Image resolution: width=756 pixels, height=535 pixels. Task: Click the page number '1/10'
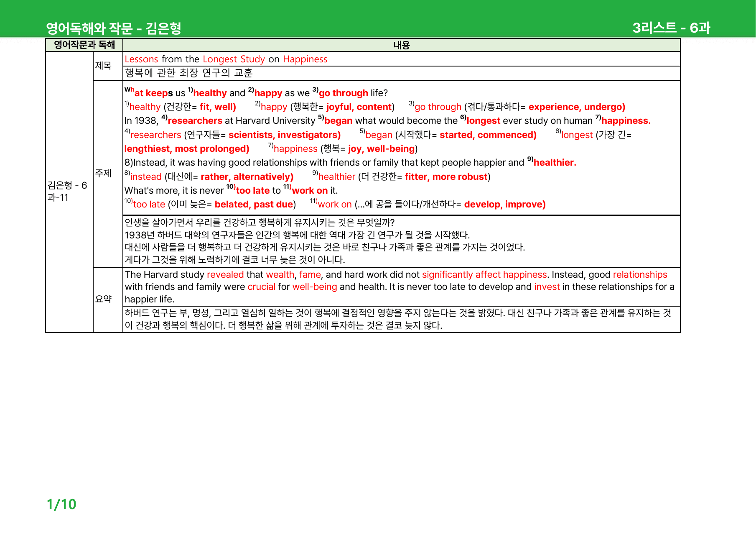coord(61,504)
